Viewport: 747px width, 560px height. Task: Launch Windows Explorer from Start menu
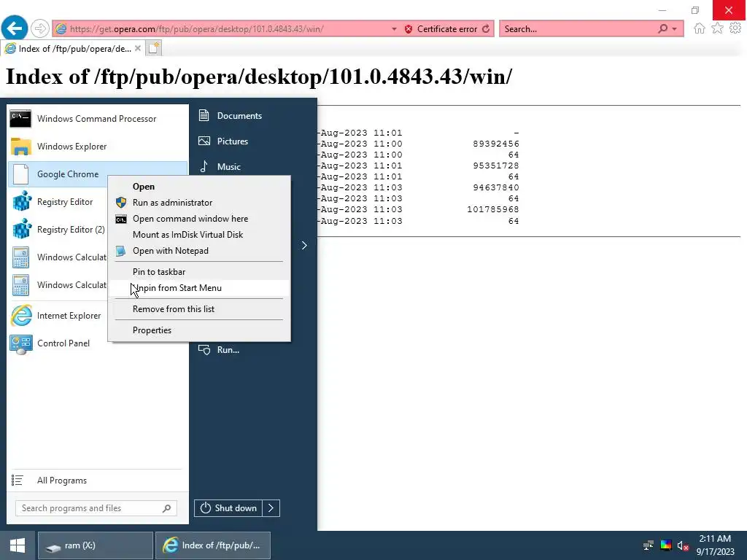(98, 146)
